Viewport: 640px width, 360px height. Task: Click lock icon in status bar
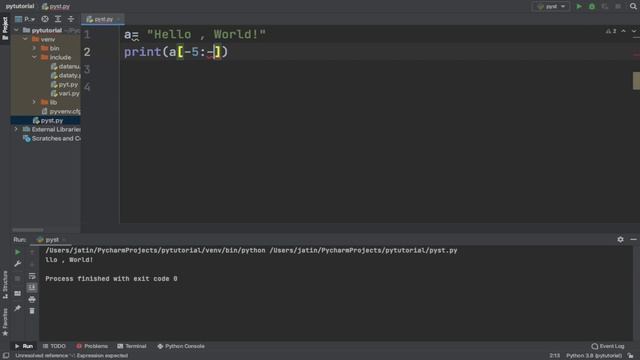click(631, 356)
